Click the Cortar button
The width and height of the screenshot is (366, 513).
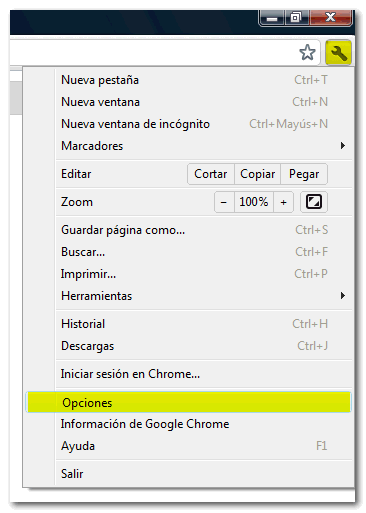[x=211, y=174]
